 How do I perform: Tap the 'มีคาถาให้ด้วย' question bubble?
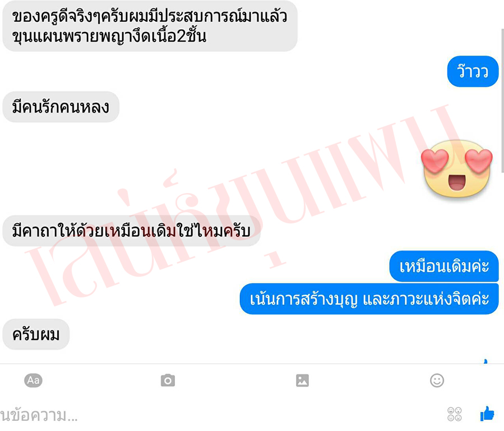click(x=131, y=231)
